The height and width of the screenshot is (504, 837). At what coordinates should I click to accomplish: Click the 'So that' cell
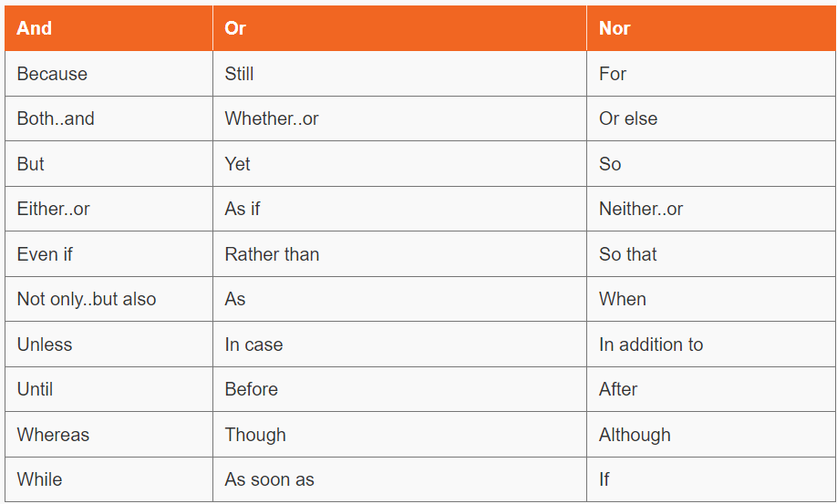coord(711,254)
